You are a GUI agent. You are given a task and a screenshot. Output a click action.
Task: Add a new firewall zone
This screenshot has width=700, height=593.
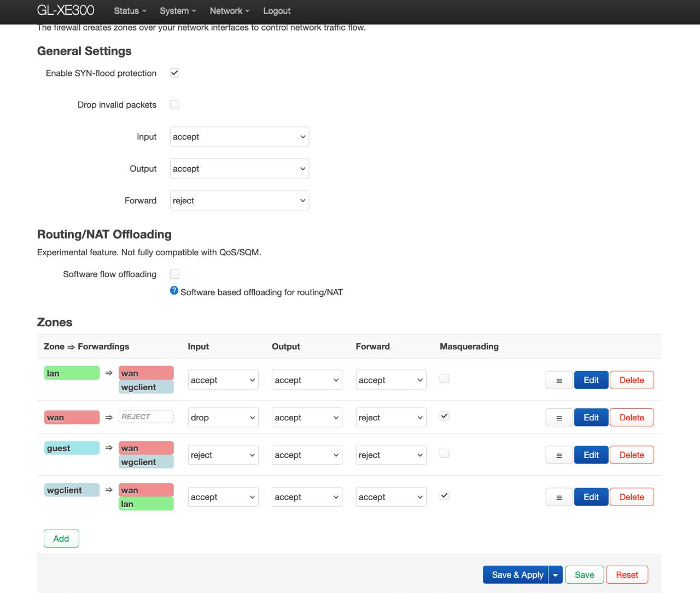click(x=61, y=538)
